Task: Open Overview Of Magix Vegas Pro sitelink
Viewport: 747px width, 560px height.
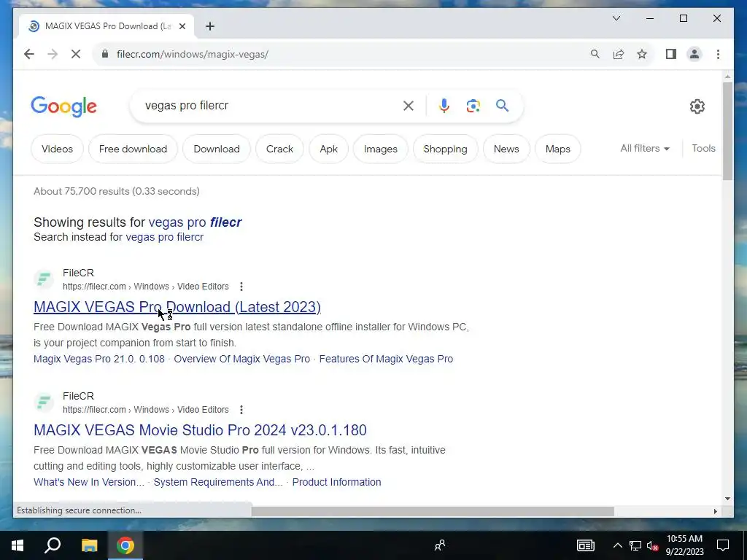Action: pos(242,359)
